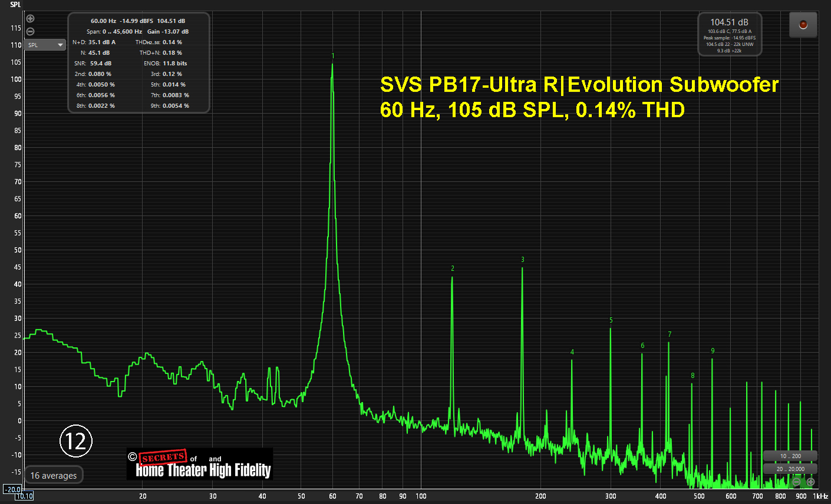Select the 5th harmonic peak marker
Screen dimensions: 831x504
pos(611,320)
